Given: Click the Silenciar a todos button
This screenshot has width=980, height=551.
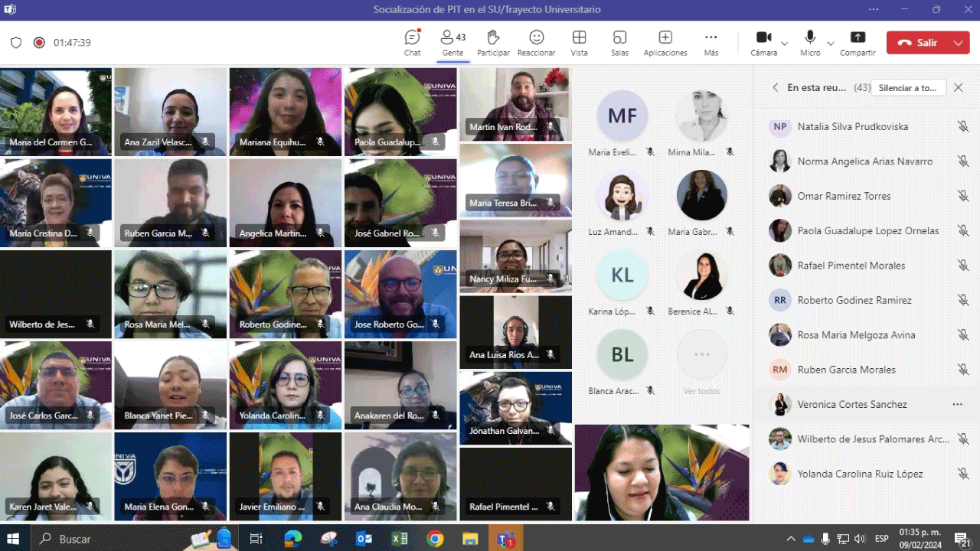Looking at the screenshot, I should pos(908,88).
